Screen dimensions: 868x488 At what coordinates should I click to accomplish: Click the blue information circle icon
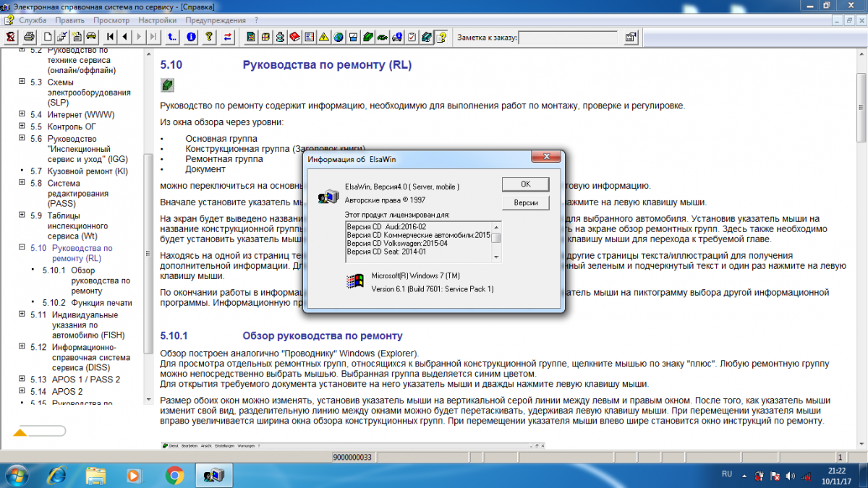coord(191,36)
